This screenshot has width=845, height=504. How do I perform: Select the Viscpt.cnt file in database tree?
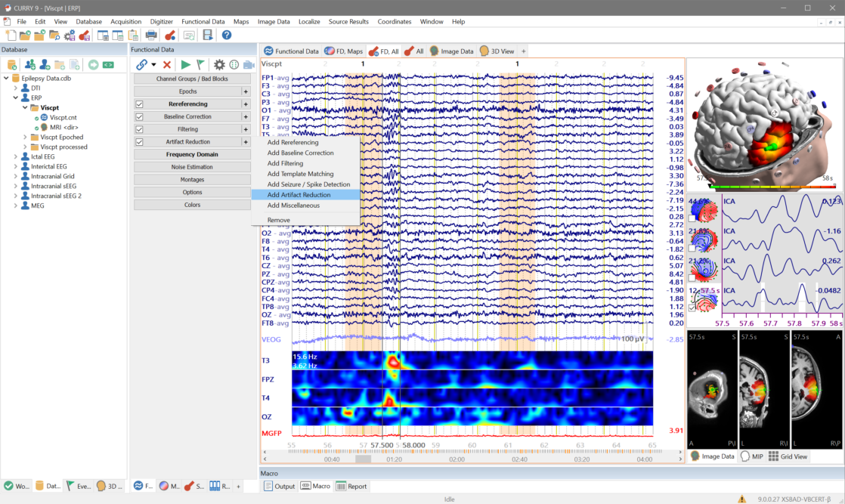pos(63,118)
